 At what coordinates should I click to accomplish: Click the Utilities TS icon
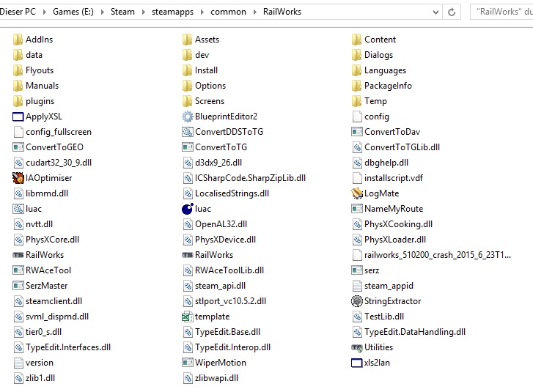[x=357, y=347]
